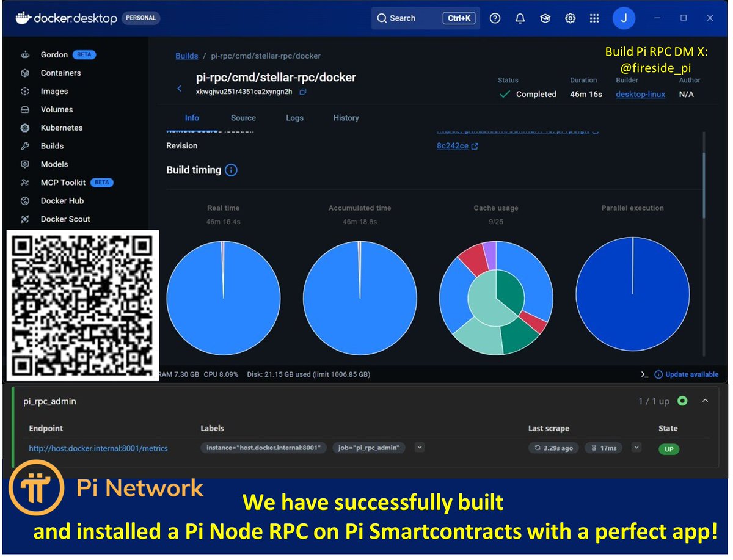The width and height of the screenshot is (733, 560).
Task: Click the Builds breadcrumb link
Action: click(187, 56)
